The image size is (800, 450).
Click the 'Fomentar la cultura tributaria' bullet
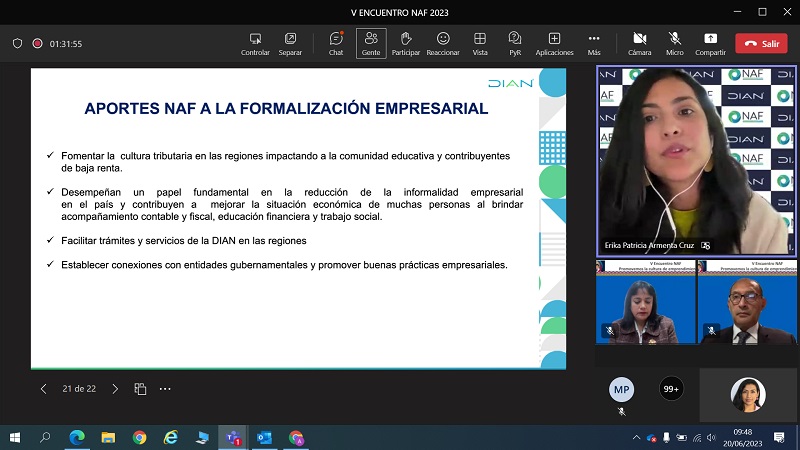click(x=285, y=162)
